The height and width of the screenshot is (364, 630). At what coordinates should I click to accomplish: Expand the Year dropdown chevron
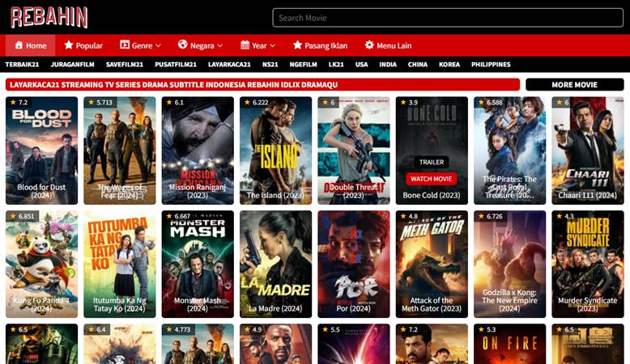(x=272, y=46)
